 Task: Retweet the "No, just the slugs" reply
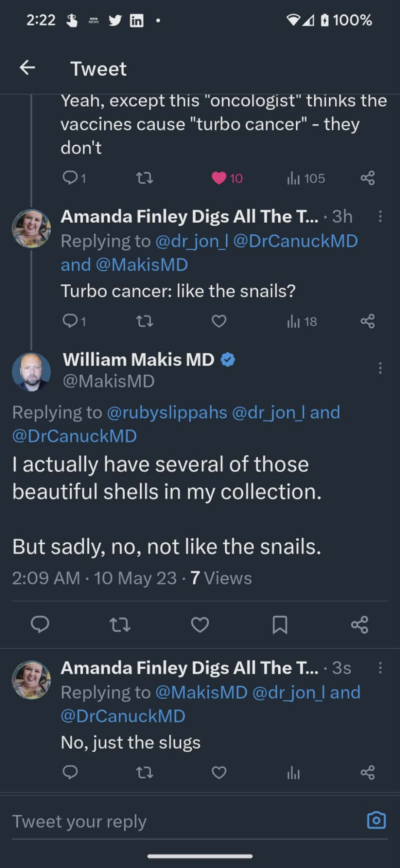pyautogui.click(x=144, y=773)
